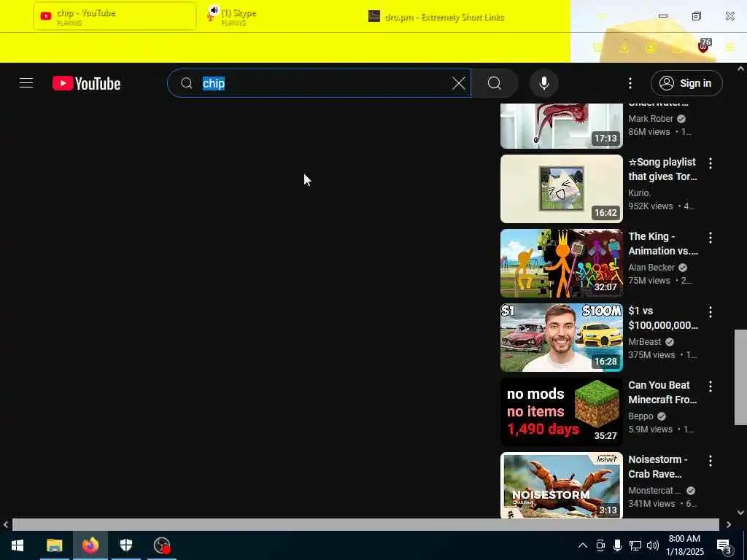Screen dimensions: 747x560
Task: Open YouTube settings three-dot menu
Action: pyautogui.click(x=630, y=83)
